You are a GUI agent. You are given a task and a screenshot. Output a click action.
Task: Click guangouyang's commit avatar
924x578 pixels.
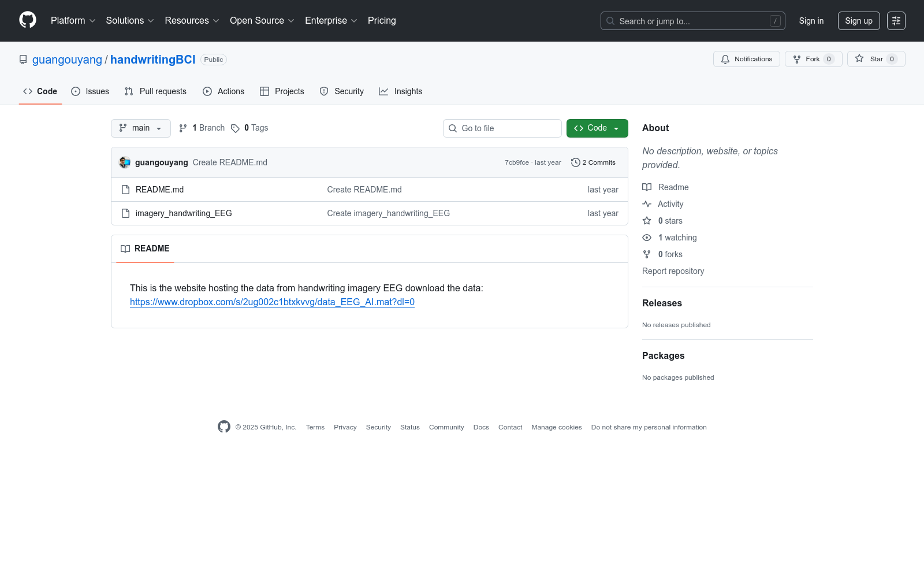click(x=125, y=162)
